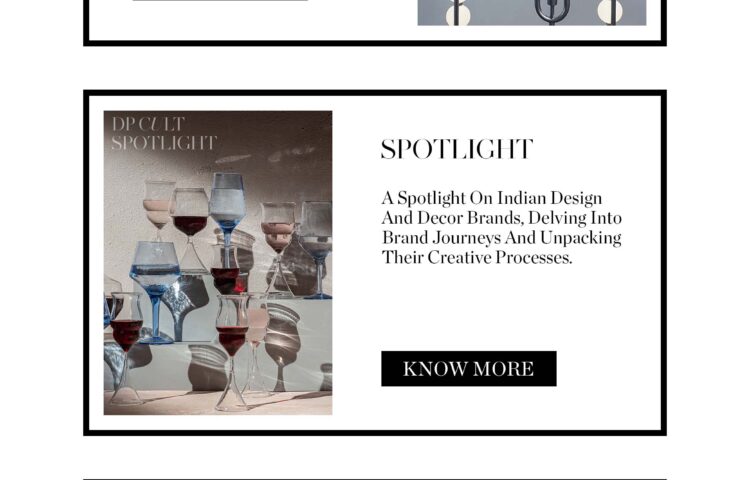Click the KNOW MORE button

point(468,369)
